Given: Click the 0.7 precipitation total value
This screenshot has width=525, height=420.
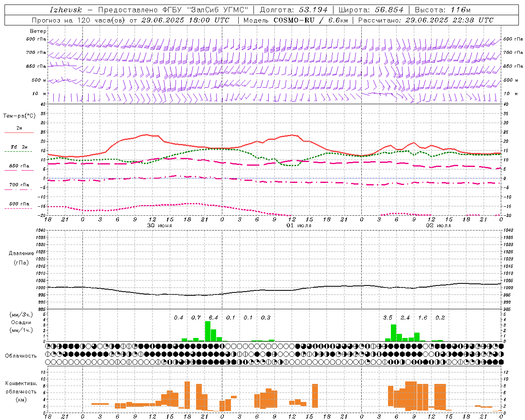Looking at the screenshot, I should [x=196, y=317].
